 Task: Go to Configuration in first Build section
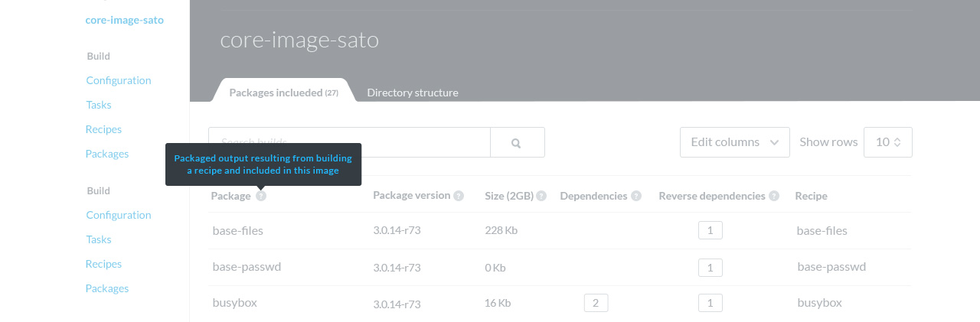(x=118, y=80)
